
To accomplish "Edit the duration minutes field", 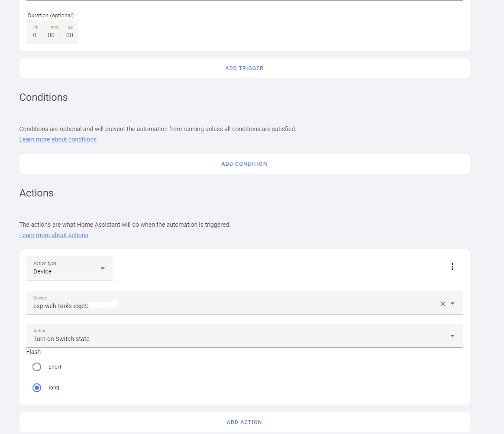I will click(51, 35).
